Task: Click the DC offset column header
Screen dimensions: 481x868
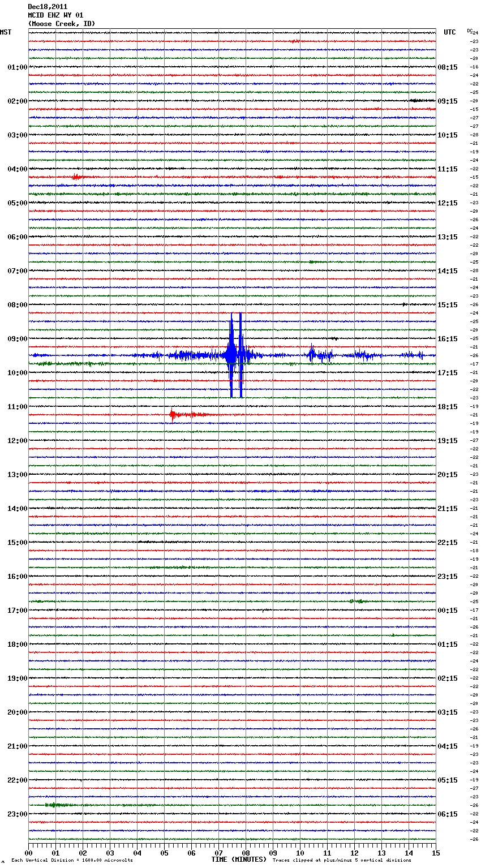Action: coord(470,31)
